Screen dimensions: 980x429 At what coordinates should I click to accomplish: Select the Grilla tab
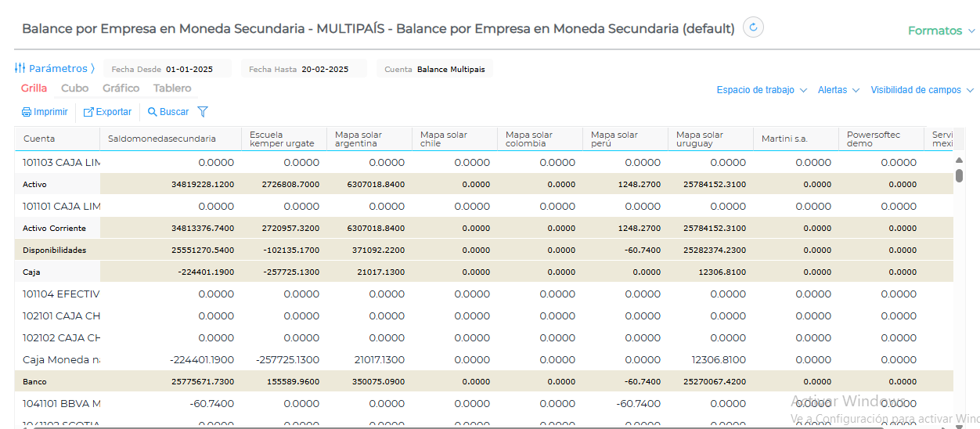[x=34, y=88]
